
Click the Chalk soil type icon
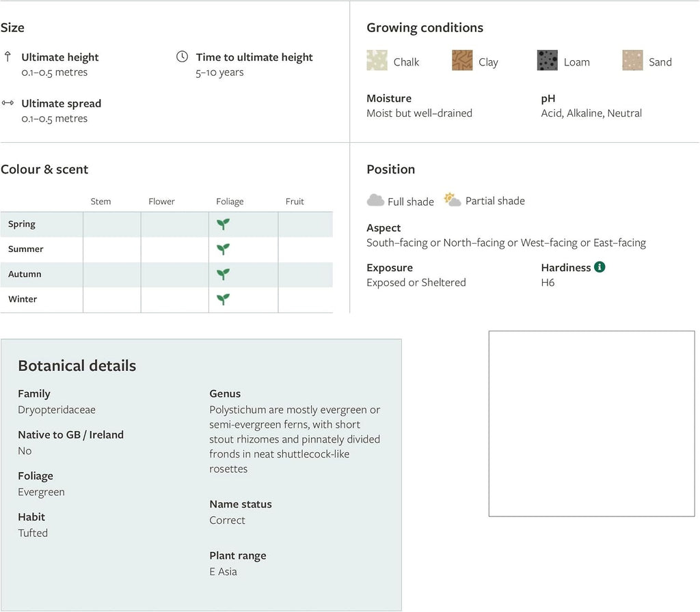[x=377, y=60]
